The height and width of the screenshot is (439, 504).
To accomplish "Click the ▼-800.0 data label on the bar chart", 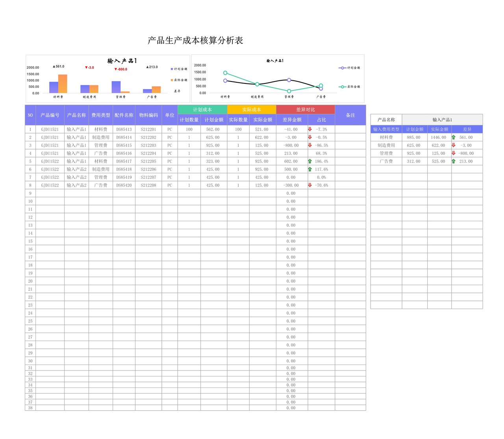I will tap(120, 69).
